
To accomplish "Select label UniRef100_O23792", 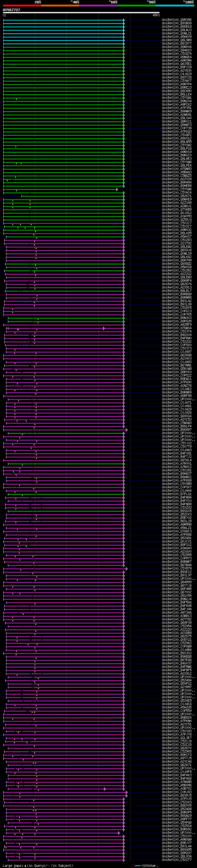I will click(177, 243).
